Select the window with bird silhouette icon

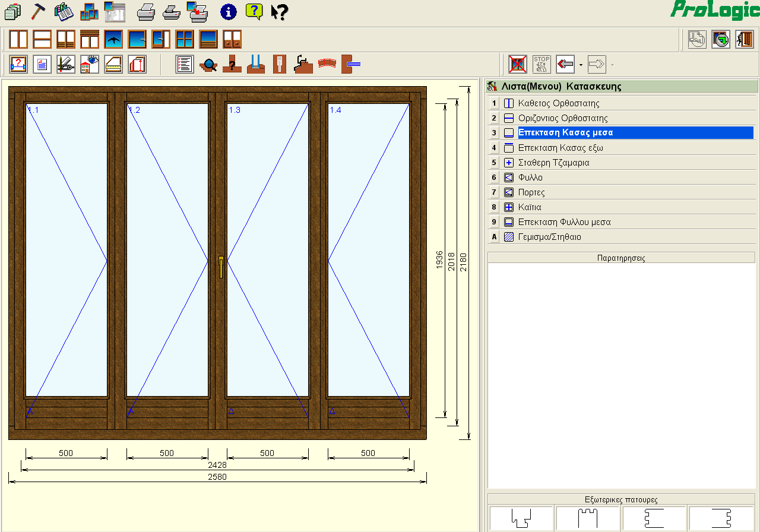click(113, 39)
